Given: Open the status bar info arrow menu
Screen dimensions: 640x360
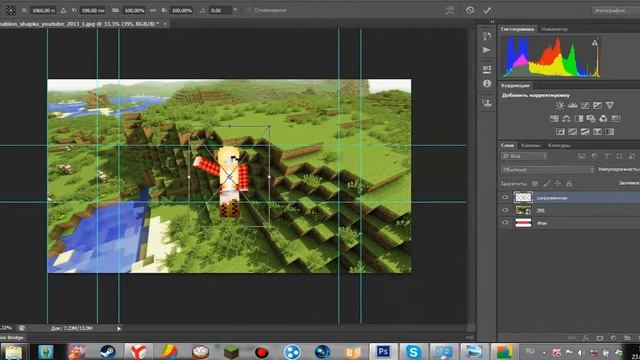Looking at the screenshot, I should click(x=119, y=328).
